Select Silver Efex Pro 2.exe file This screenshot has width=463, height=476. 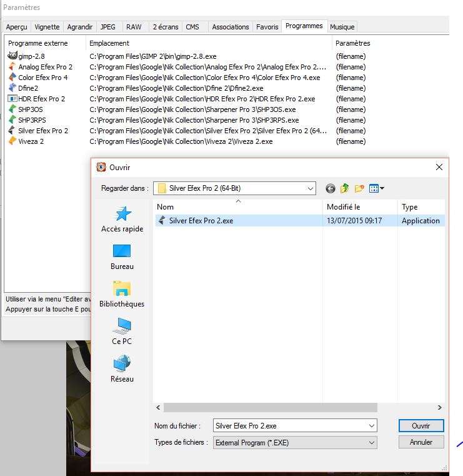point(201,220)
